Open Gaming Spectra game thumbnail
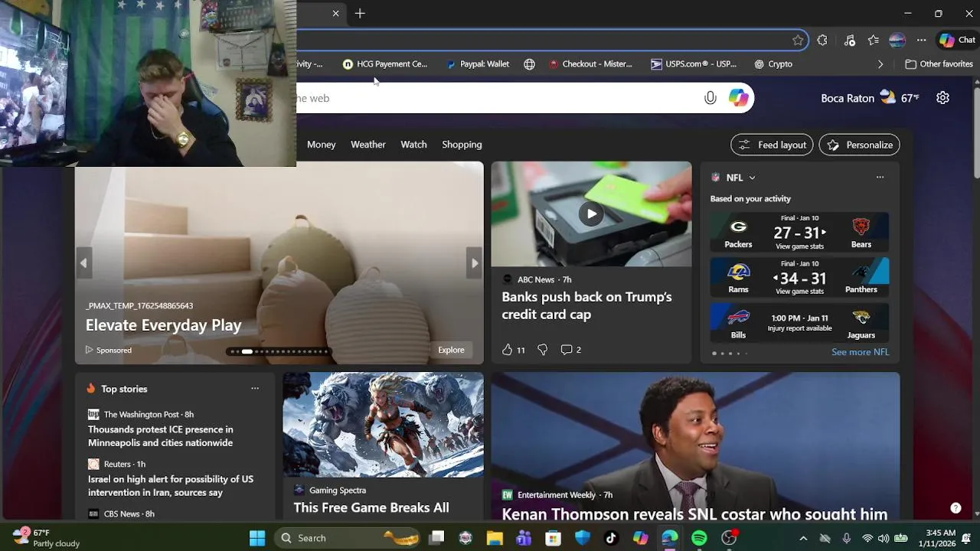980x551 pixels. tap(383, 425)
